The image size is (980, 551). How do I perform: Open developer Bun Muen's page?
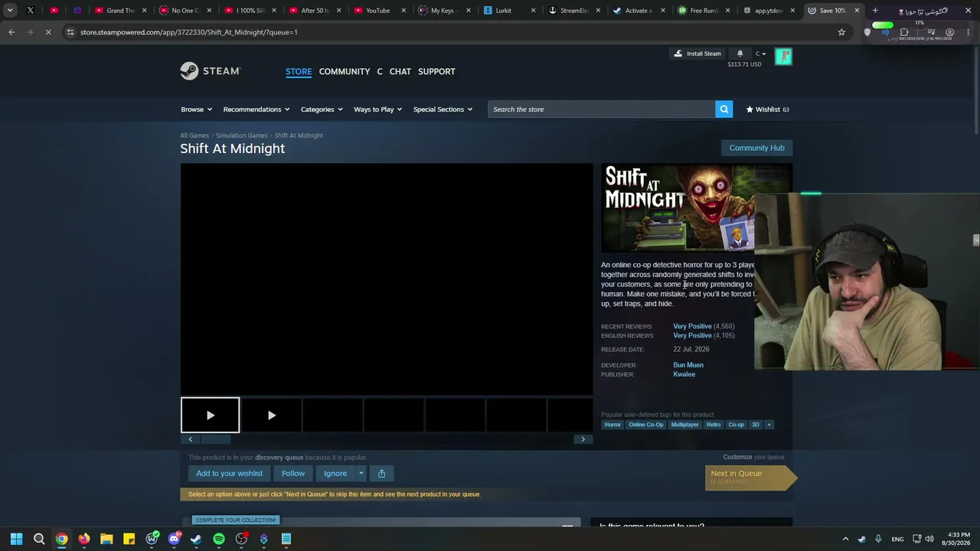(x=688, y=365)
